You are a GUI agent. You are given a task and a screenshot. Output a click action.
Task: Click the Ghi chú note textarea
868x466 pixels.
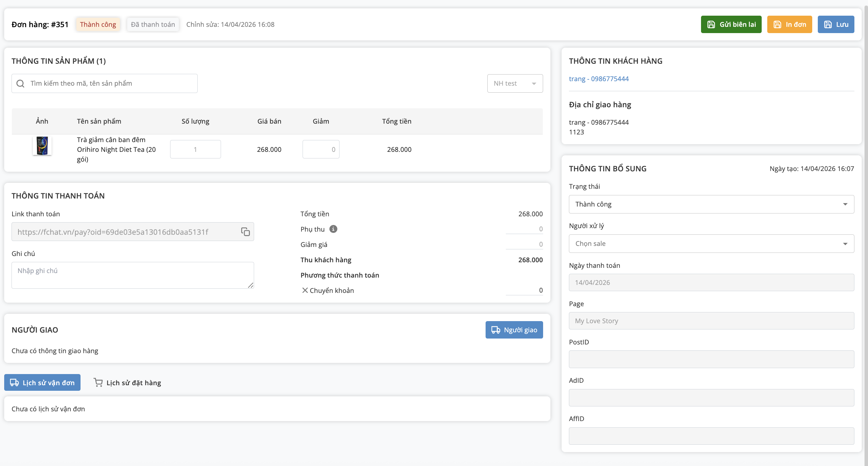point(132,275)
